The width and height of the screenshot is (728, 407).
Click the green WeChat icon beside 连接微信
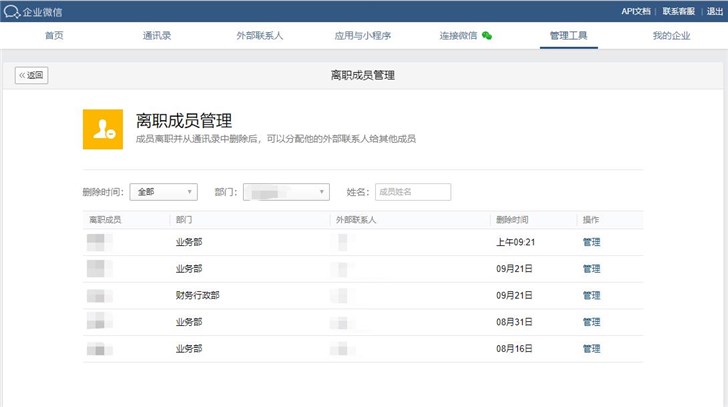[x=487, y=36]
